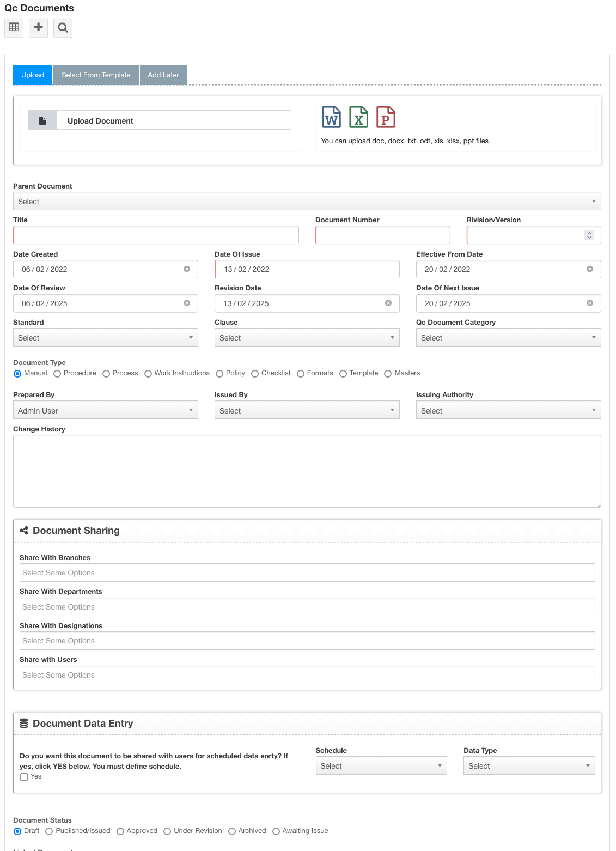
Task: Click the Date Of Issue field
Action: [307, 269]
